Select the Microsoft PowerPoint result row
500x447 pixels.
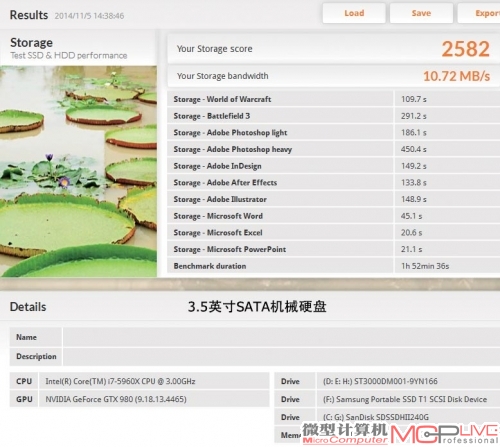click(x=333, y=249)
